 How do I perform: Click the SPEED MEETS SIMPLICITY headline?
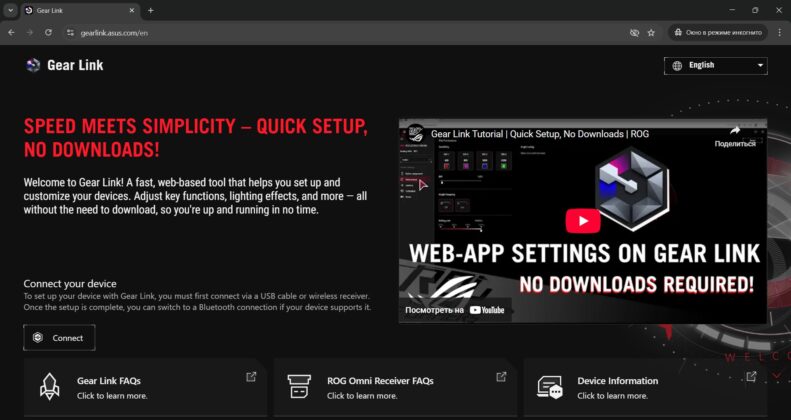coord(196,138)
